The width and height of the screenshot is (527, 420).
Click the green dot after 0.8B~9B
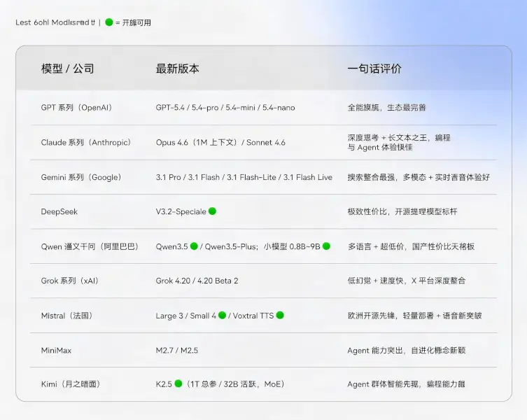click(326, 246)
